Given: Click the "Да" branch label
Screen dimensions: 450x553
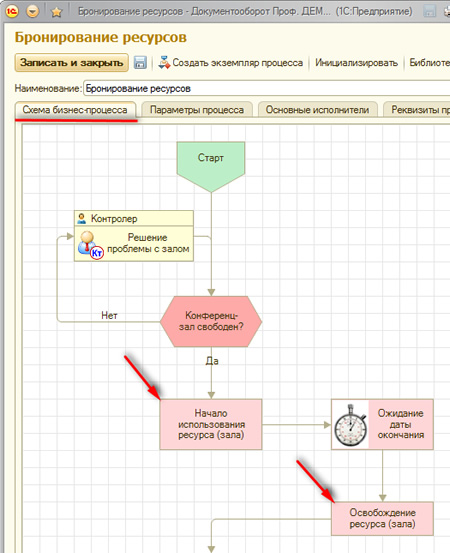Looking at the screenshot, I should point(212,361).
